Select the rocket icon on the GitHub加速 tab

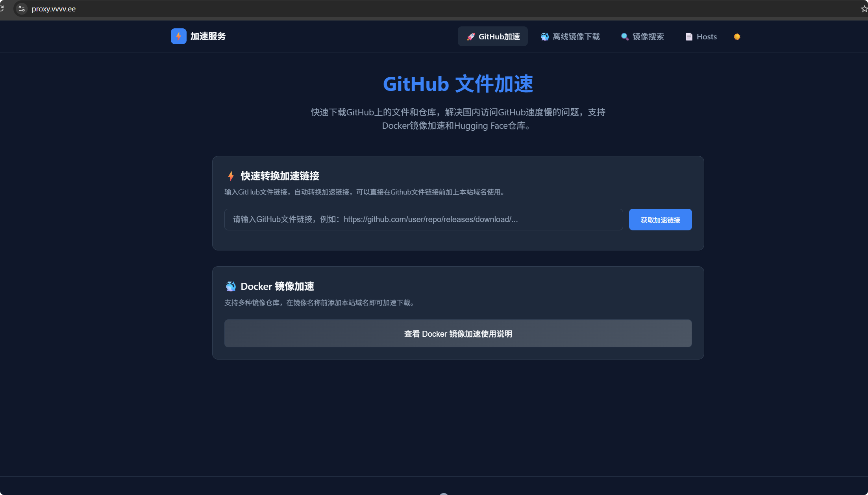click(471, 36)
